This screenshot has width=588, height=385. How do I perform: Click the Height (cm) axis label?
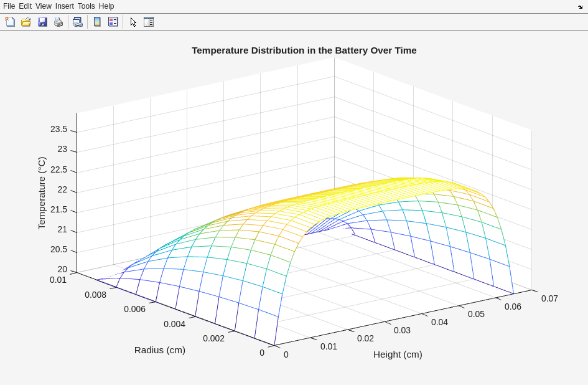pos(398,354)
